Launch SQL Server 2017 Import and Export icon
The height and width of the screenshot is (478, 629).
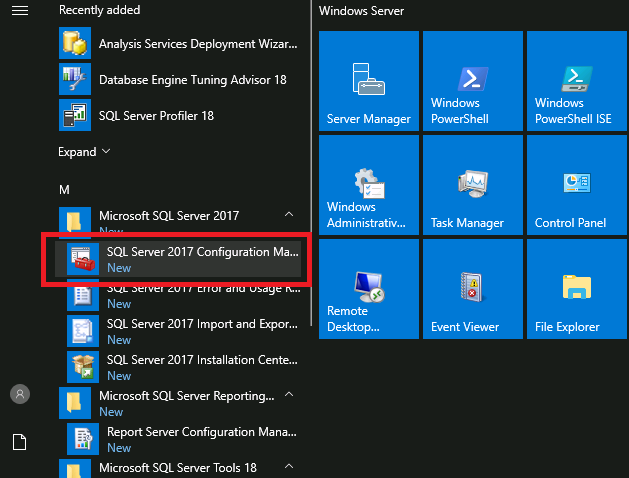pos(83,331)
